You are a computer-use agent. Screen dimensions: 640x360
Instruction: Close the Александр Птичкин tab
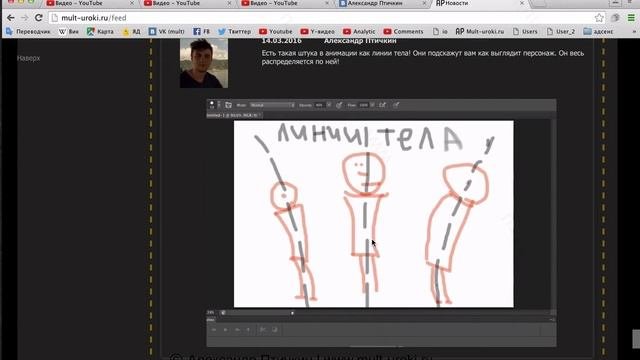[x=424, y=3]
